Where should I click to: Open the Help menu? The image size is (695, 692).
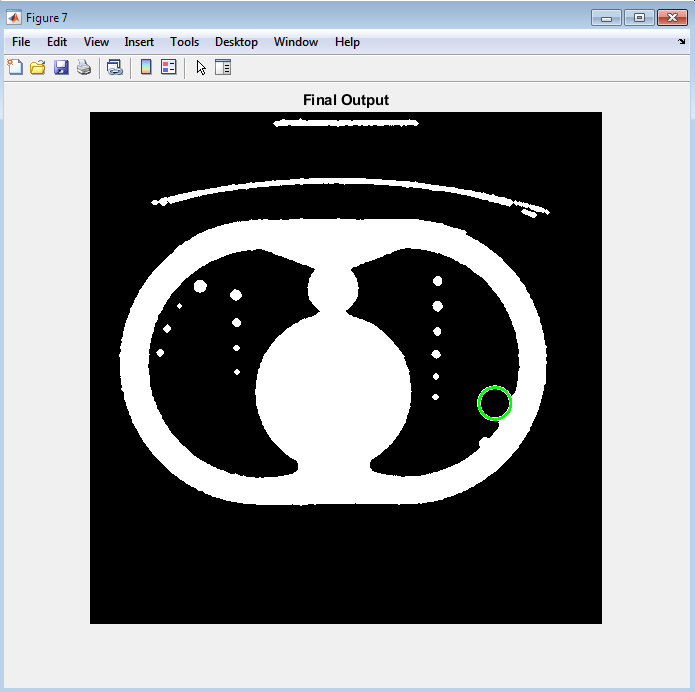(x=347, y=42)
